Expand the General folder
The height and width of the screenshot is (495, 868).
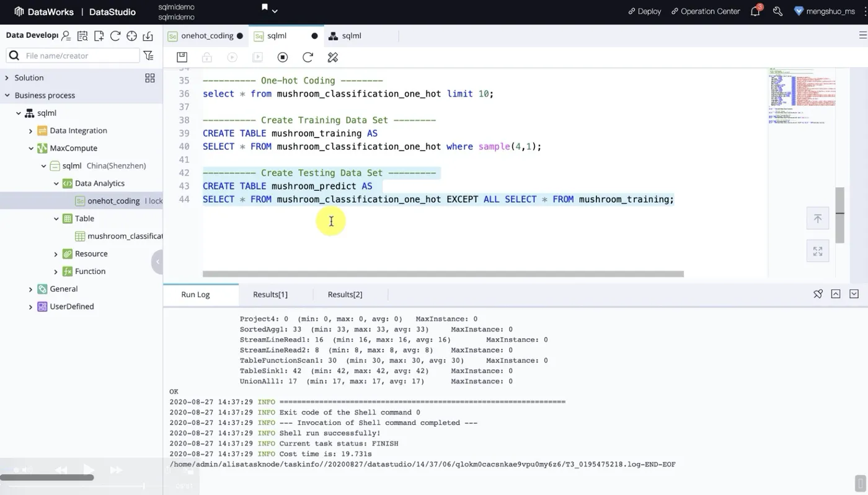click(x=31, y=289)
